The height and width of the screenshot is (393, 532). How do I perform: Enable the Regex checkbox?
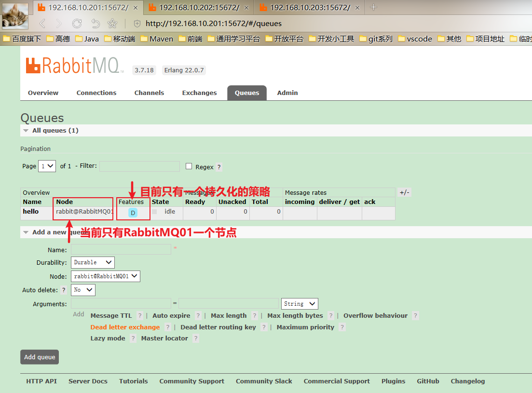(x=189, y=166)
